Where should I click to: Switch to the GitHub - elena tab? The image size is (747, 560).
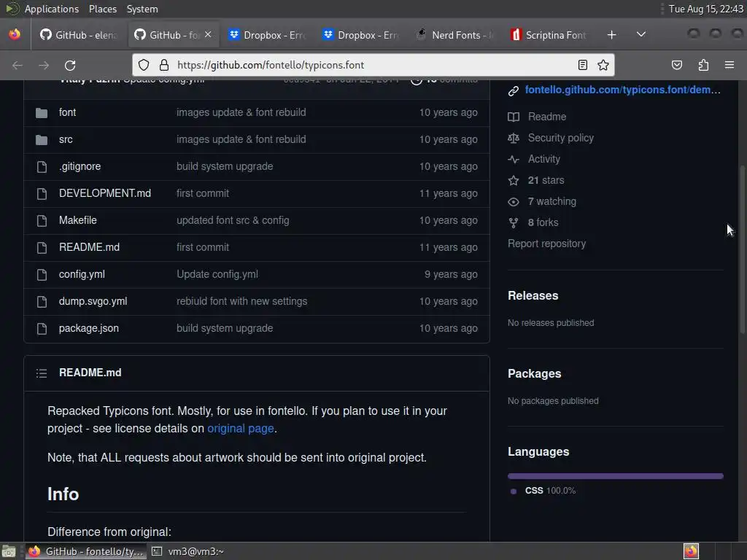79,35
